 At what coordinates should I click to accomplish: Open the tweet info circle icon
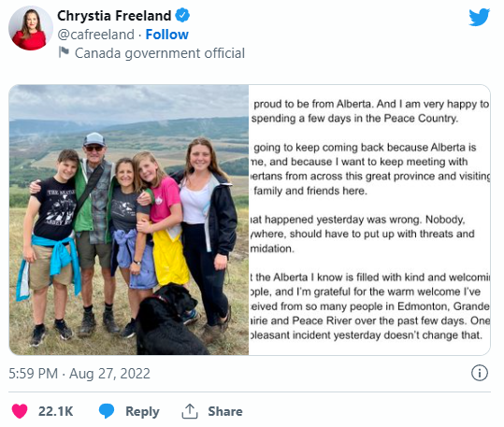click(x=480, y=374)
